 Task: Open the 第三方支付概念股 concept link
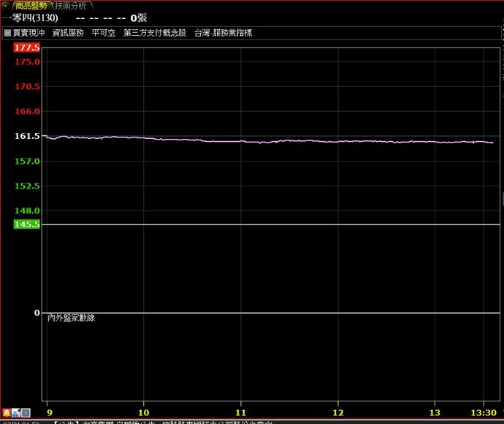click(x=155, y=33)
